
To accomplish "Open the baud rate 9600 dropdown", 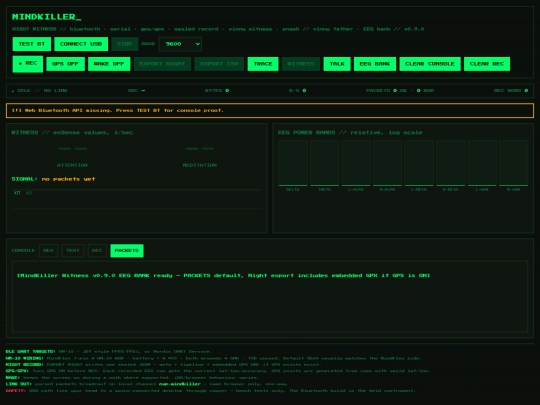I will pyautogui.click(x=180, y=44).
